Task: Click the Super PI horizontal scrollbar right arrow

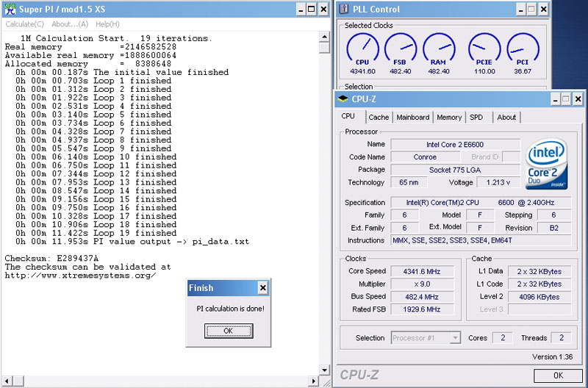Action: pyautogui.click(x=314, y=381)
